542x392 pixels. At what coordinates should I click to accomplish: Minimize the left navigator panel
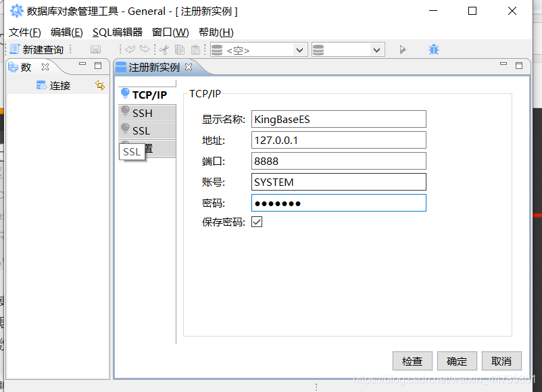[x=82, y=64]
